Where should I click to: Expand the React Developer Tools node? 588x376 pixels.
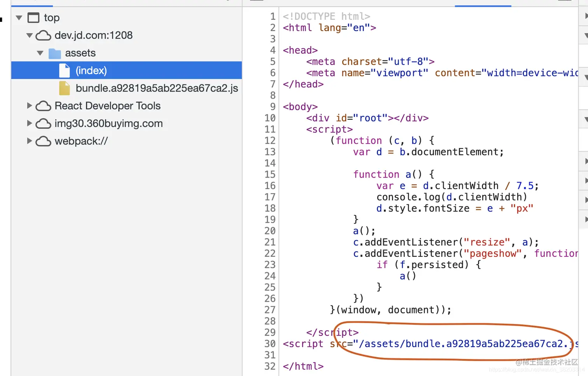[29, 105]
